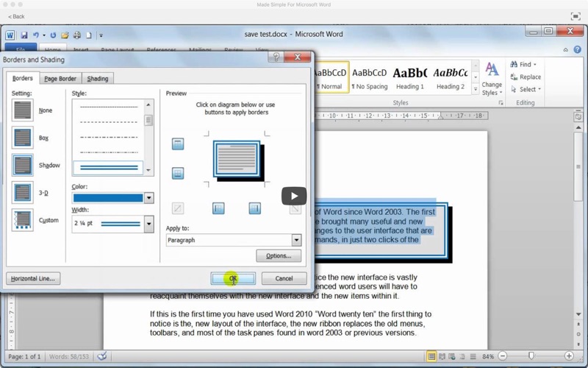Image resolution: width=588 pixels, height=368 pixels.
Task: Choose the Custom border setting
Action: tap(23, 220)
